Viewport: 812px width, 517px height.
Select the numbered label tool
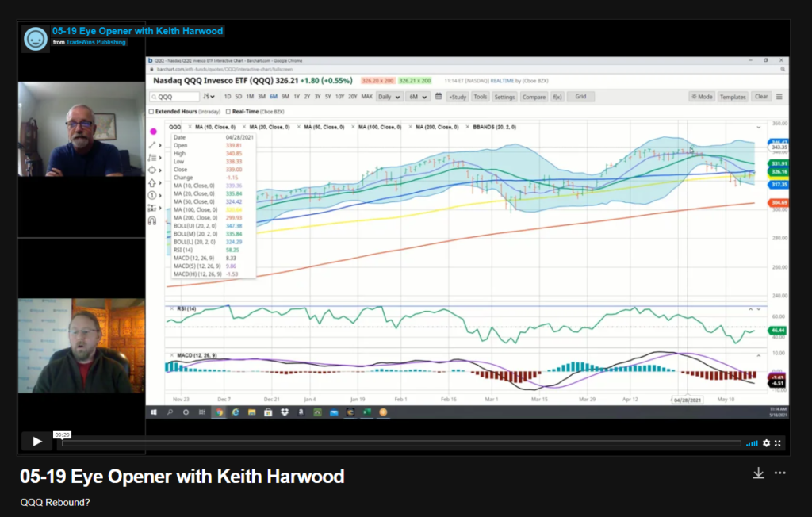[152, 195]
